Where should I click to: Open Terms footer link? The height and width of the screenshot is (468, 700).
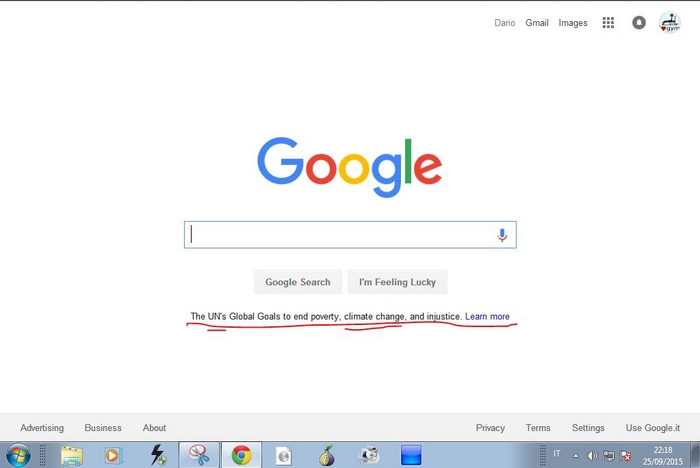(x=538, y=427)
